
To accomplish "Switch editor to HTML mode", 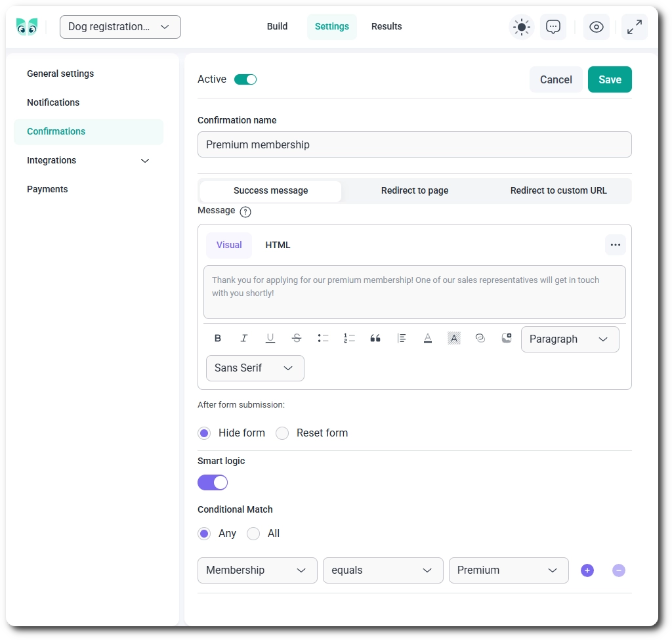I will (278, 245).
